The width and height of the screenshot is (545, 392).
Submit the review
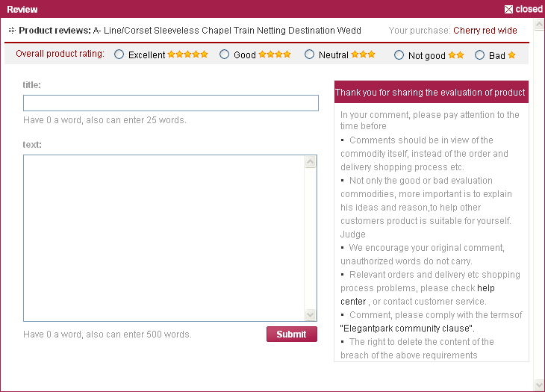pyautogui.click(x=292, y=334)
